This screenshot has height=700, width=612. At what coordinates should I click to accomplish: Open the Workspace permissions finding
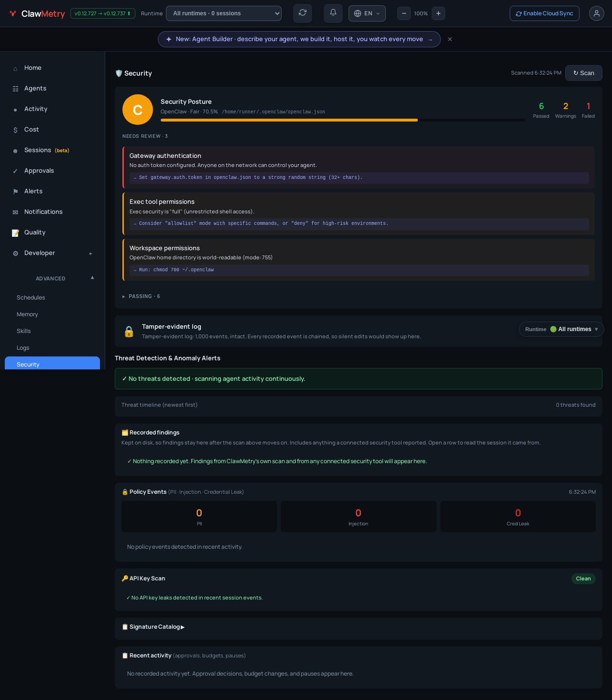click(359, 260)
